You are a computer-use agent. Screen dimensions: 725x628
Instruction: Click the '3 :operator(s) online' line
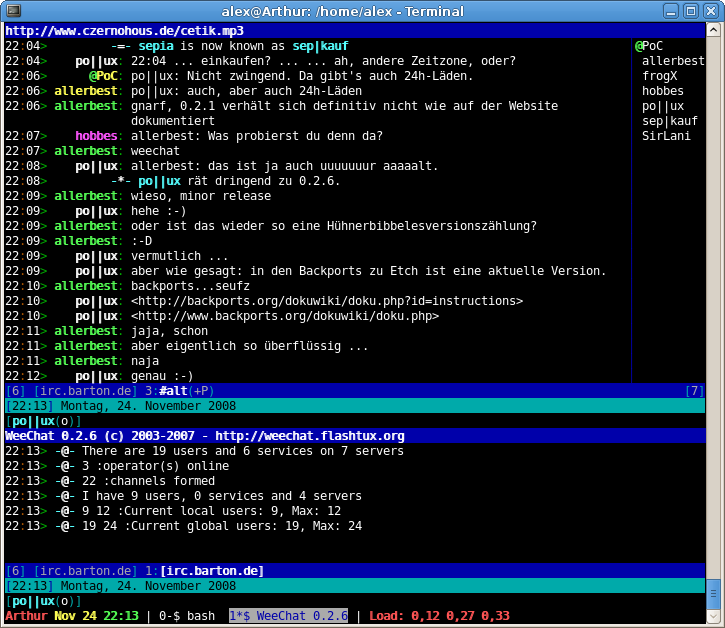pos(155,466)
